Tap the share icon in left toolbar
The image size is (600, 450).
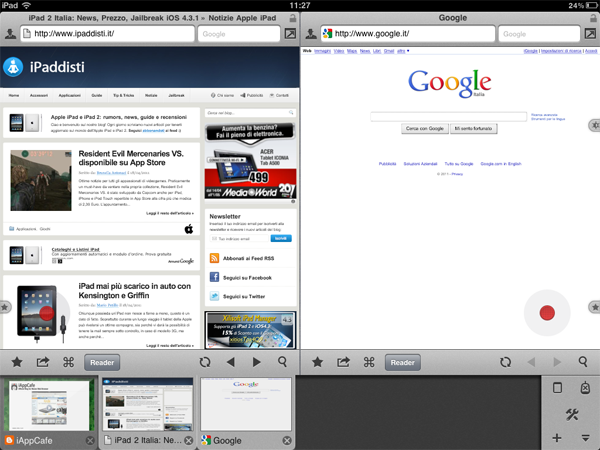pos(43,362)
